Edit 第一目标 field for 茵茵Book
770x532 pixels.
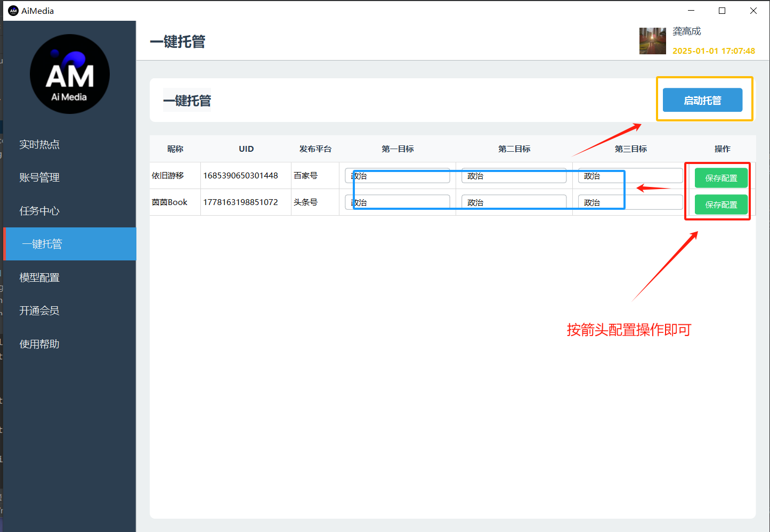[x=397, y=202]
